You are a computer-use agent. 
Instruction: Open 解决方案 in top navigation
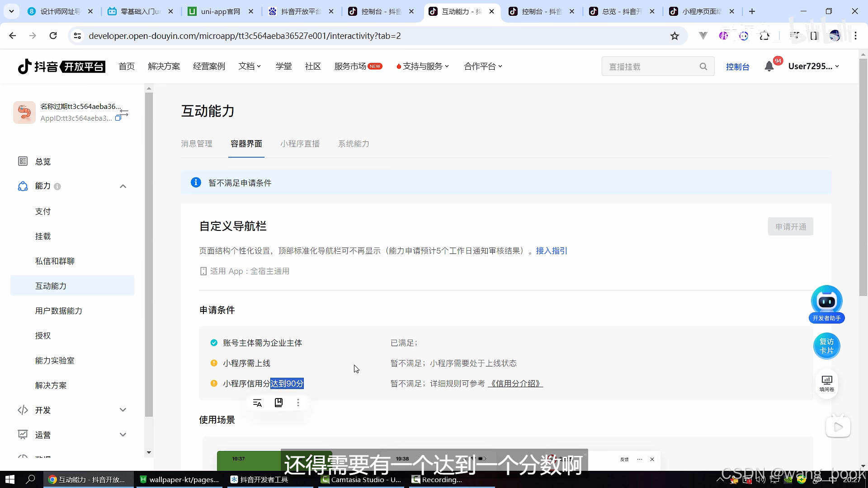pyautogui.click(x=164, y=66)
